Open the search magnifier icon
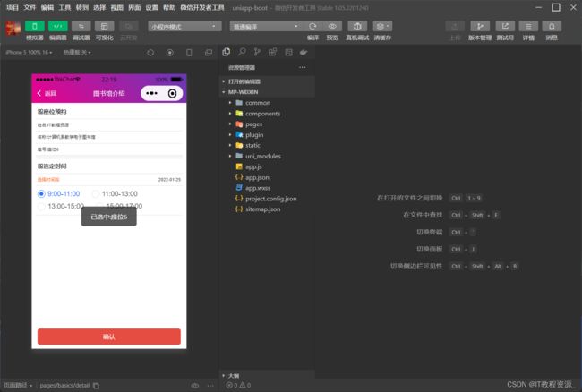582x392 pixels. [x=242, y=52]
